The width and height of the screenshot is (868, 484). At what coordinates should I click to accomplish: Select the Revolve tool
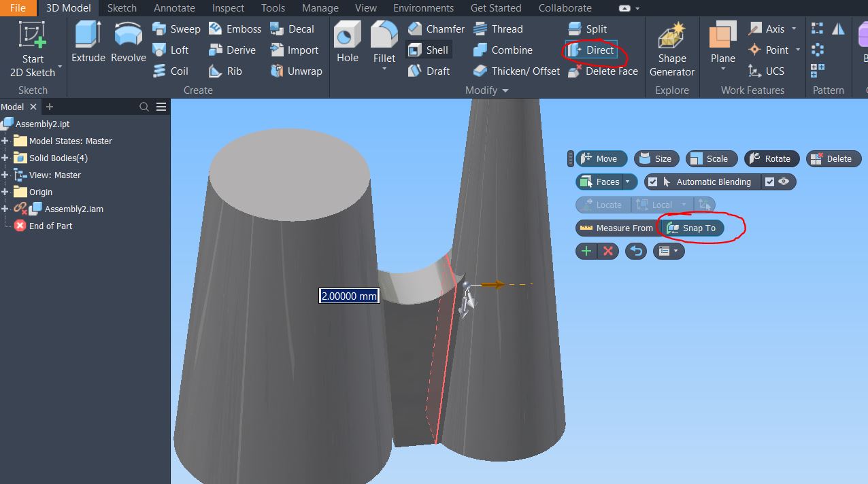click(x=129, y=42)
